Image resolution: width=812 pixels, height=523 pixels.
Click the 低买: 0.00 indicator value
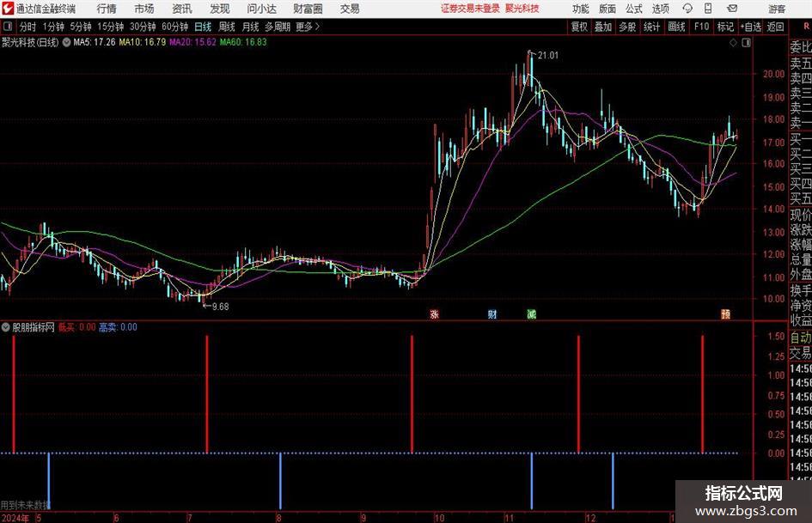76,327
